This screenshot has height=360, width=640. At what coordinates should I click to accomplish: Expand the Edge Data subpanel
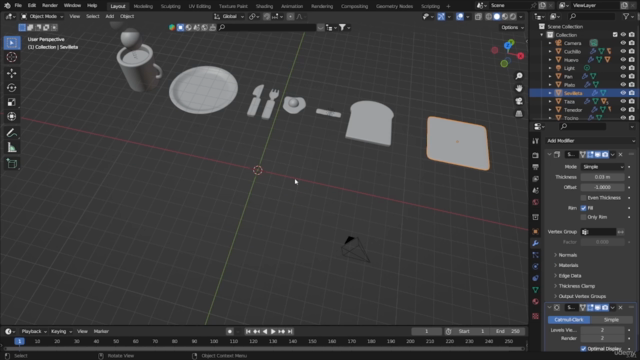[x=570, y=276]
